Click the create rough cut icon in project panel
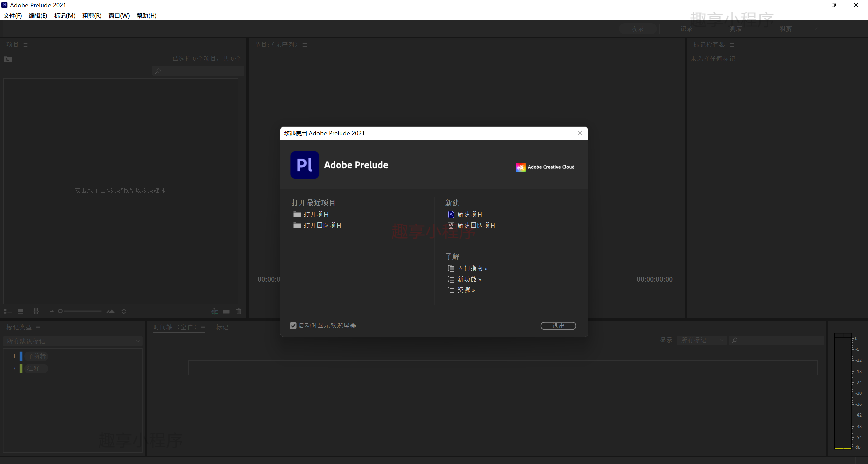 215,311
